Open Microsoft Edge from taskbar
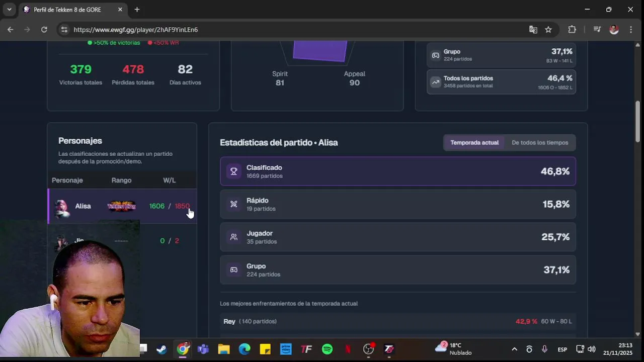 [245, 349]
